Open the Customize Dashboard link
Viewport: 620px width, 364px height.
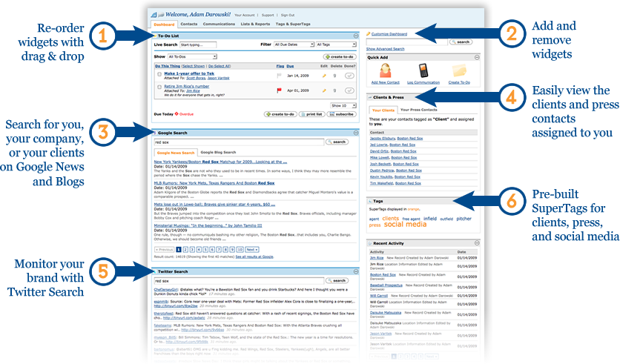(389, 34)
